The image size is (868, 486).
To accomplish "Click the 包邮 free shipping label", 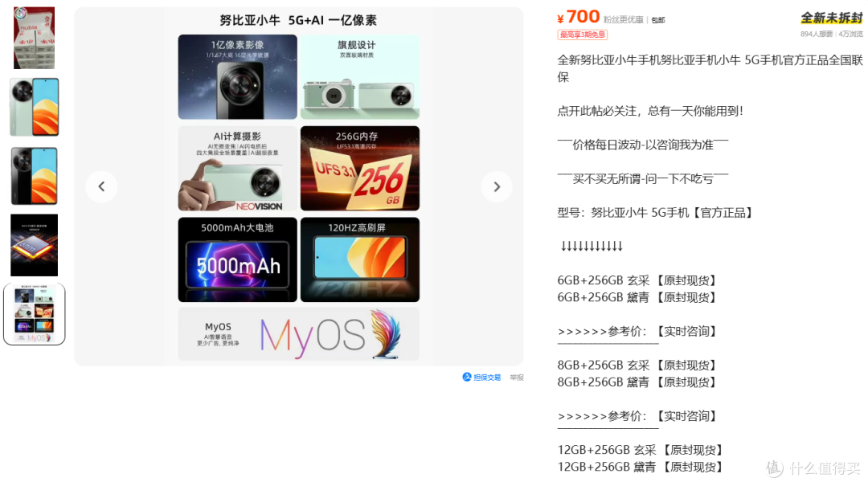I will (x=658, y=20).
